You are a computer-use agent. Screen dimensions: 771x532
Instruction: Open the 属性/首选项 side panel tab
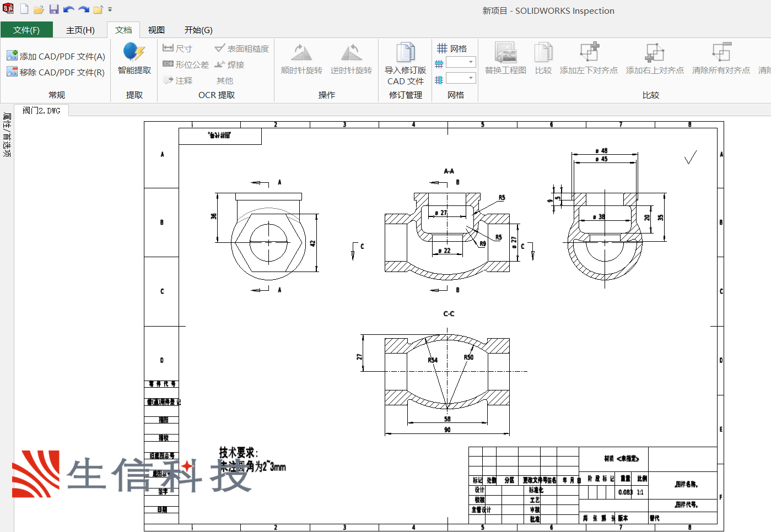[7, 135]
